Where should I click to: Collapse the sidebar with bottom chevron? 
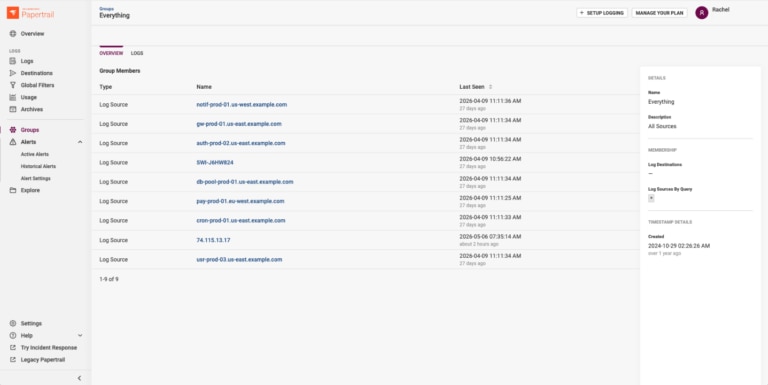(x=79, y=378)
